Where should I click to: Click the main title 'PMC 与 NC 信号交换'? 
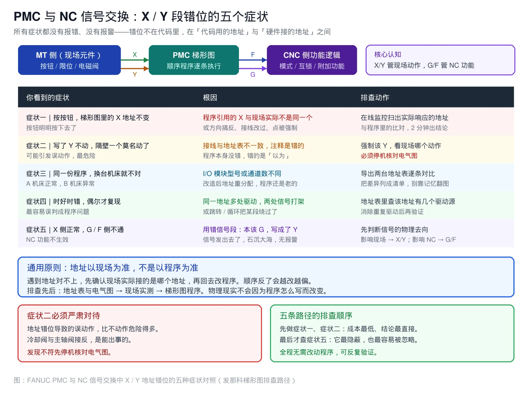(141, 16)
